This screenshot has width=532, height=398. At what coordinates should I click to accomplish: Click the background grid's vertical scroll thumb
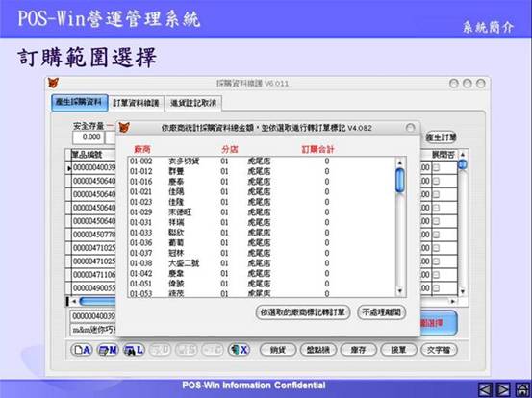point(462,164)
